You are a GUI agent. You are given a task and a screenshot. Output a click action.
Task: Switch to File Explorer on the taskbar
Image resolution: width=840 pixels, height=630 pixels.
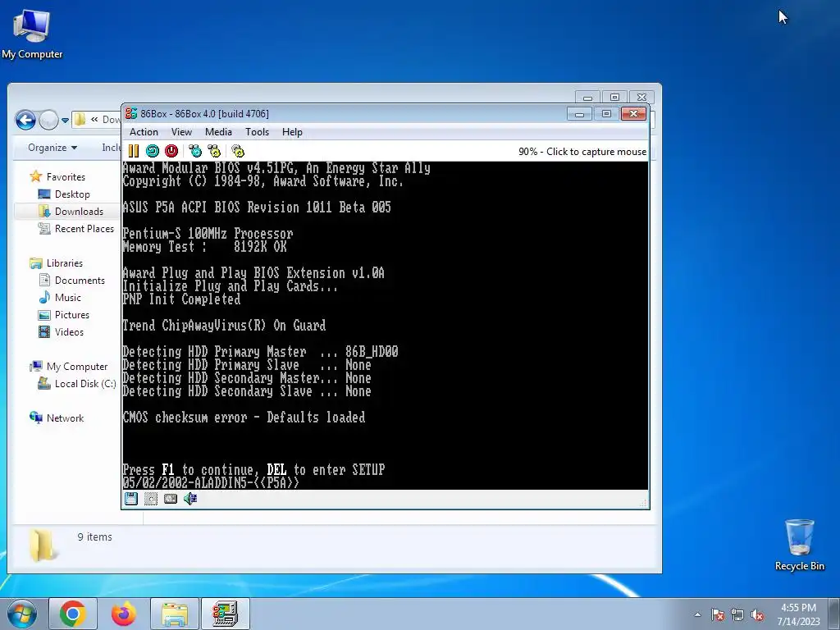click(175, 614)
